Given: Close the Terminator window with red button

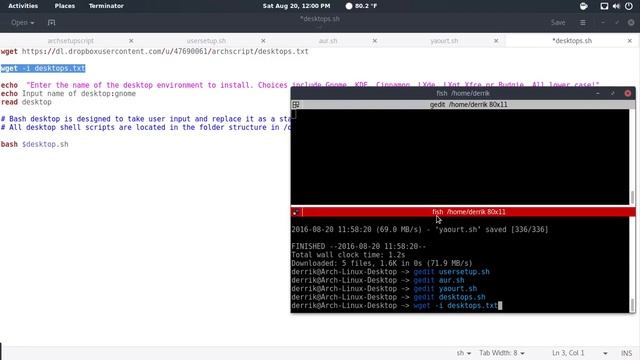Looking at the screenshot, I should click(x=628, y=93).
